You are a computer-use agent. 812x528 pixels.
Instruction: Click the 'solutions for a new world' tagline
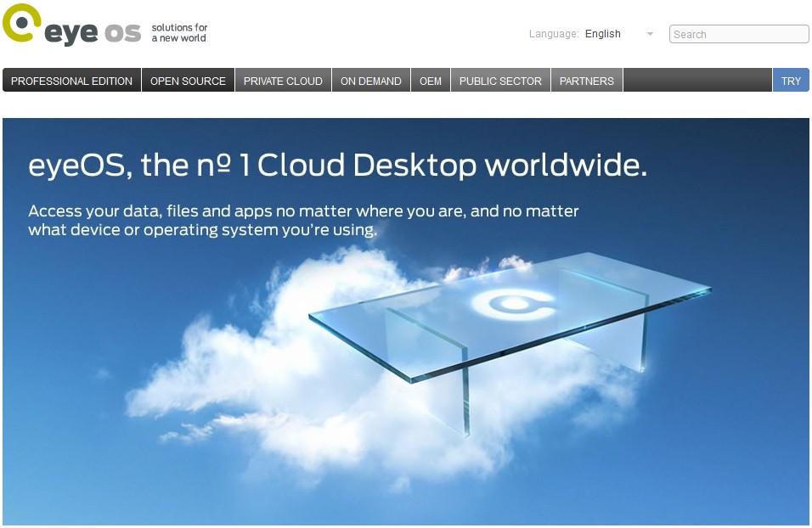tap(179, 32)
